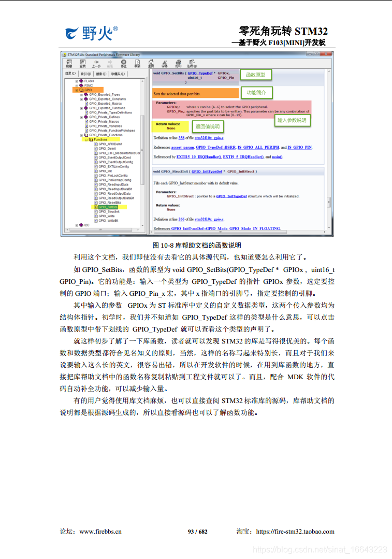Click the purple book icon beside FSMC
This screenshot has height=559, width=392.
coord(81,85)
